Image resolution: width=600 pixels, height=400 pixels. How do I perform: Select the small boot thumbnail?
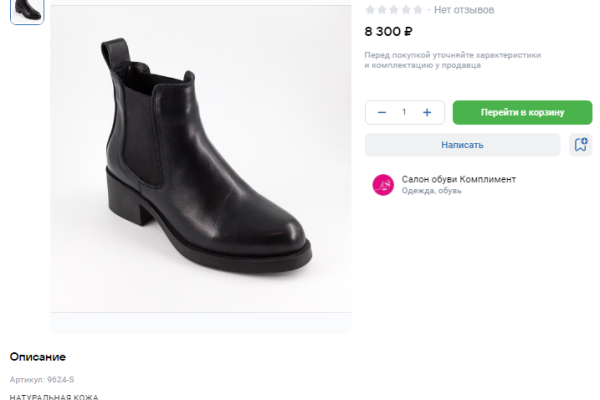[27, 10]
